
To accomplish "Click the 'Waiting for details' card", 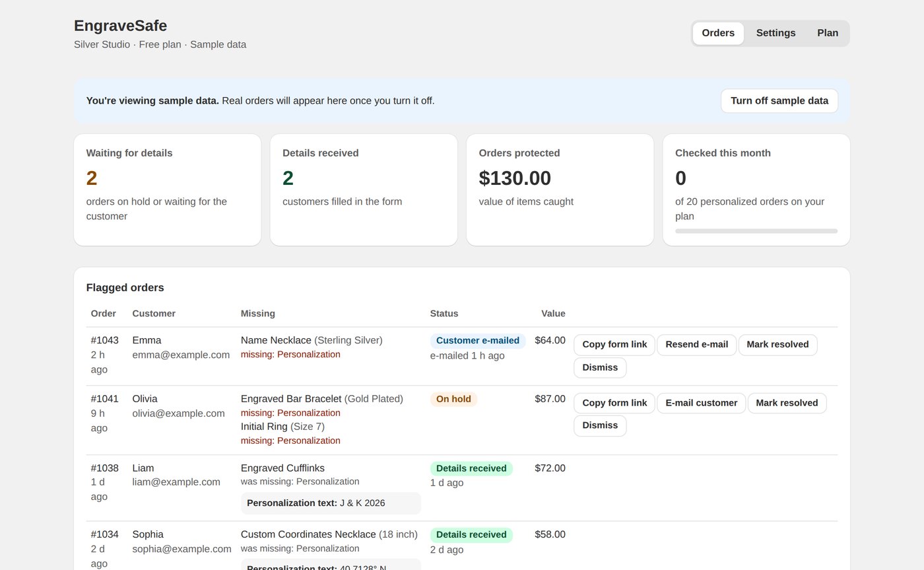I will (168, 190).
